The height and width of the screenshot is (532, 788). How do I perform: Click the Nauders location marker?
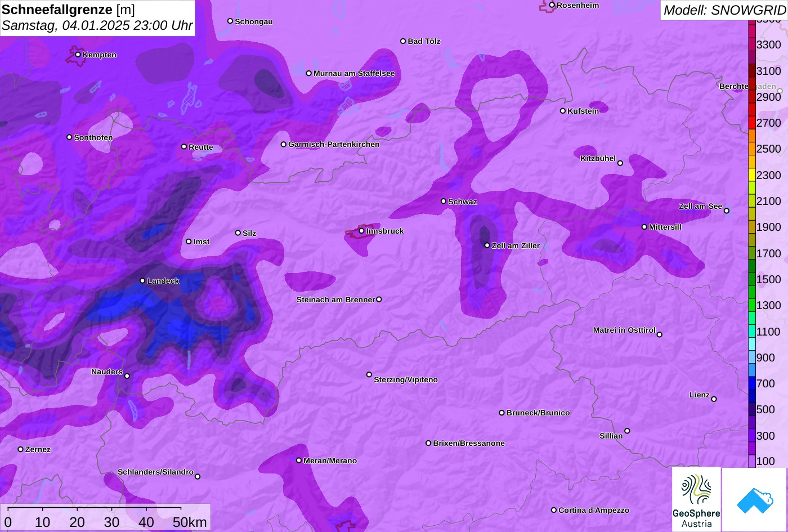[x=127, y=376]
